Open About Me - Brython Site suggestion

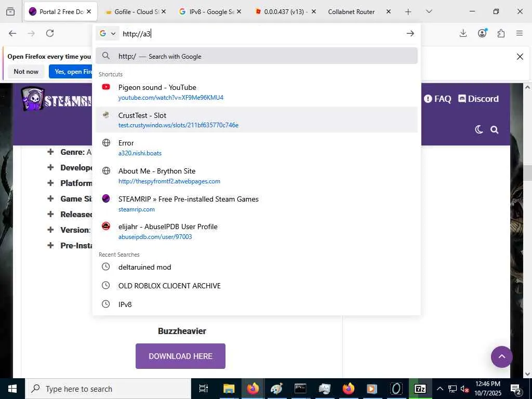click(x=257, y=176)
